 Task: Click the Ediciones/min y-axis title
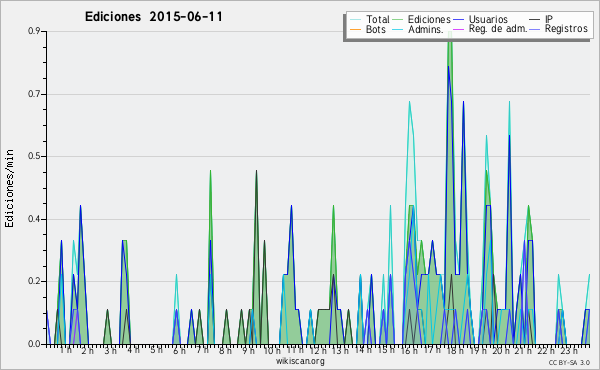pyautogui.click(x=9, y=188)
